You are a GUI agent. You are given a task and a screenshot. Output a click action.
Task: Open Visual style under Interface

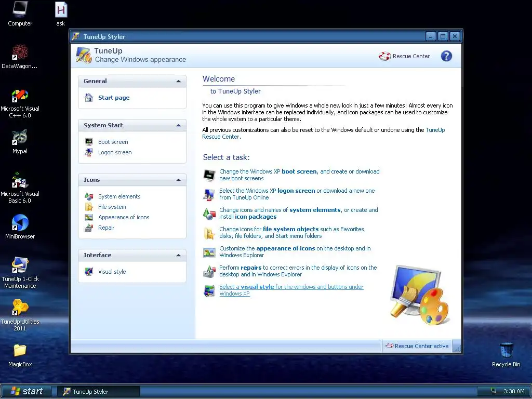click(112, 272)
